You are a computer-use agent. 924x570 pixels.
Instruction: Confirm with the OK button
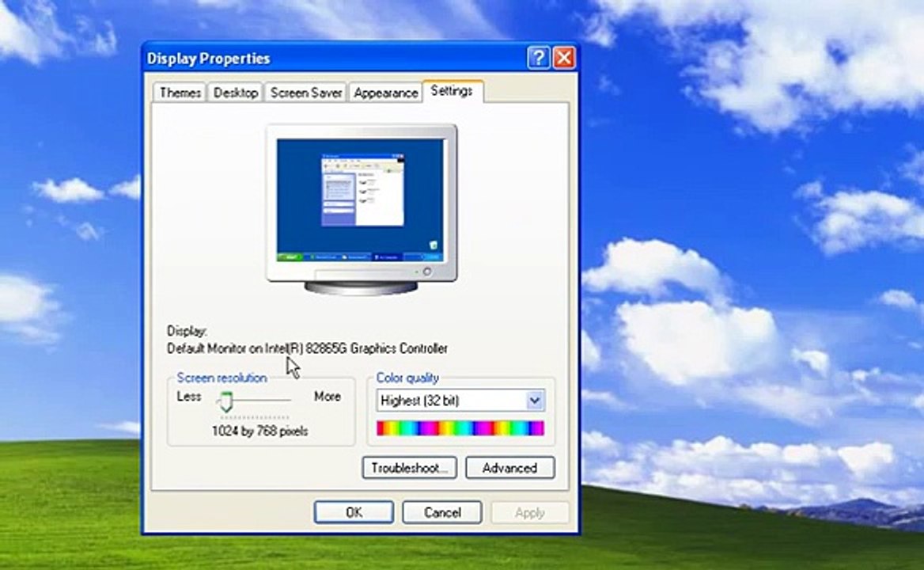pyautogui.click(x=354, y=512)
